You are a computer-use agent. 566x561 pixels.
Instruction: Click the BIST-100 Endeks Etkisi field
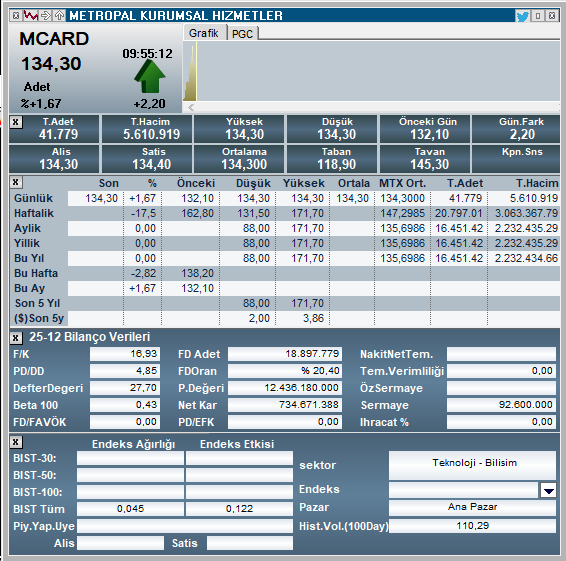pyautogui.click(x=239, y=492)
